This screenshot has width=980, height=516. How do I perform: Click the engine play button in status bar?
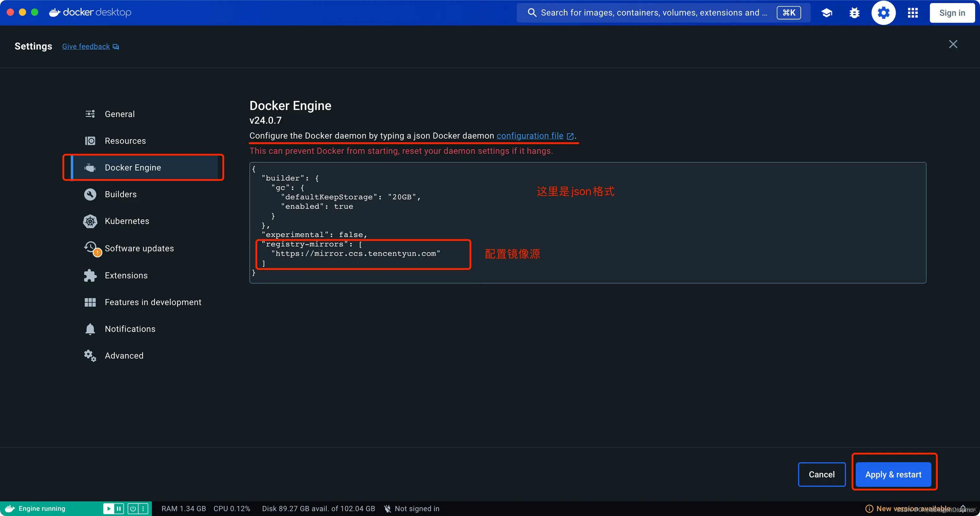pyautogui.click(x=109, y=509)
